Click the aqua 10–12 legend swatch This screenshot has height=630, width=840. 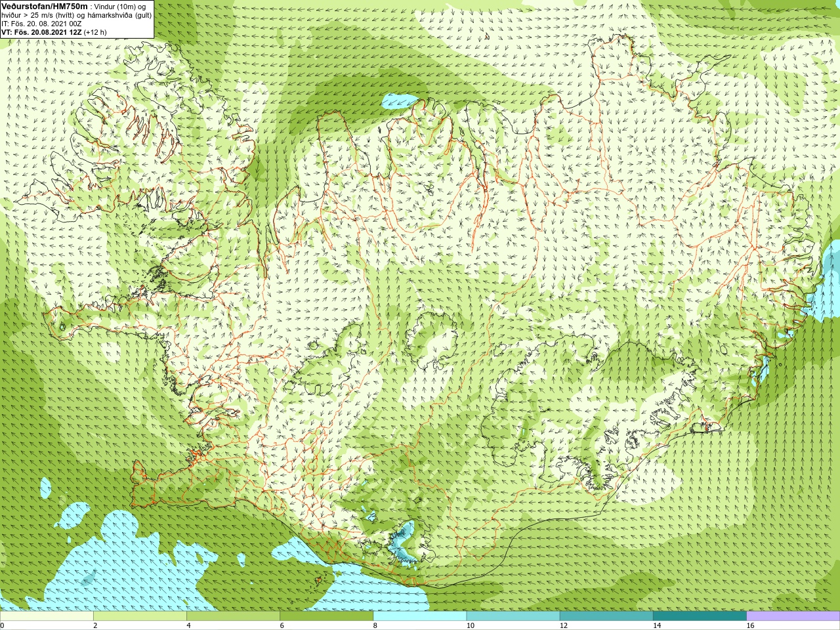coord(513,616)
